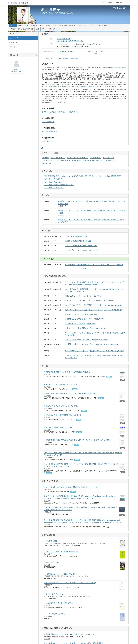This screenshot has height=644, width=138.
Task: Click the download badge showing 104
Action: [122, 500]
